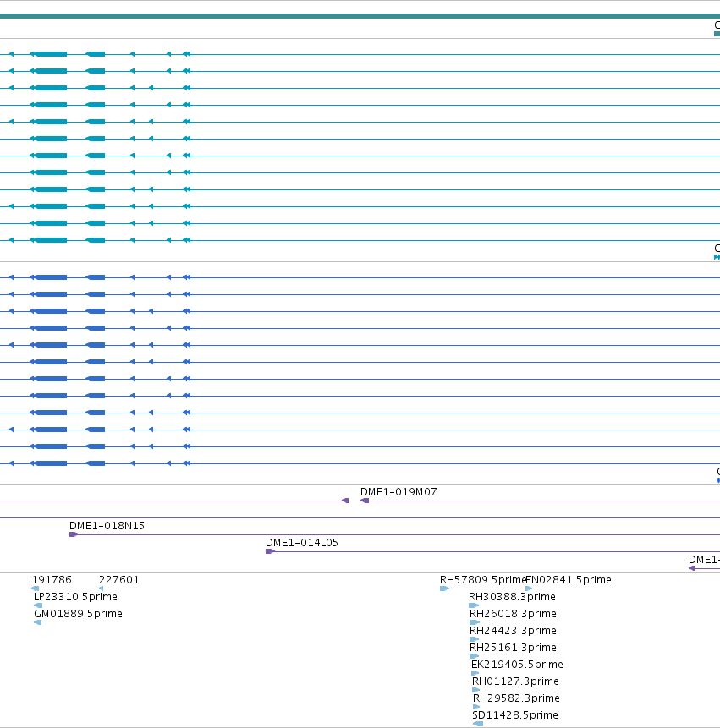Click the EST glyph below RH30388.3prime

point(474,605)
